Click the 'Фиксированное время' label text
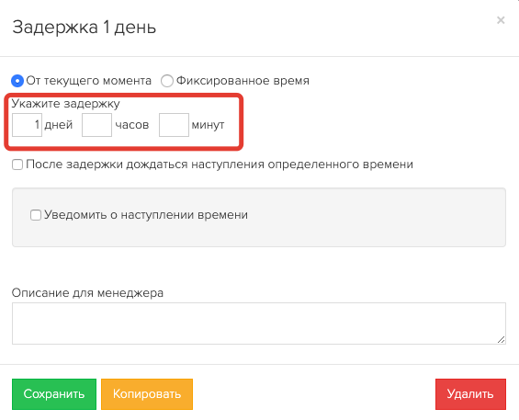 tap(243, 81)
